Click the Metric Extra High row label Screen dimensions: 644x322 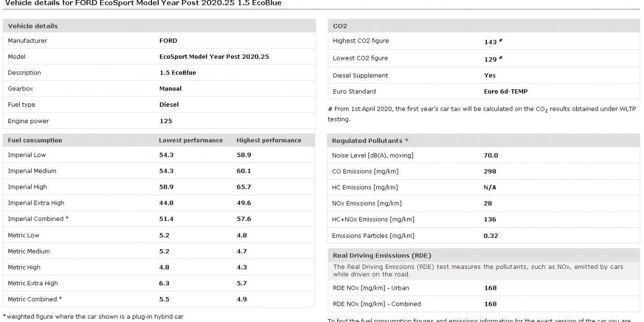coord(33,283)
